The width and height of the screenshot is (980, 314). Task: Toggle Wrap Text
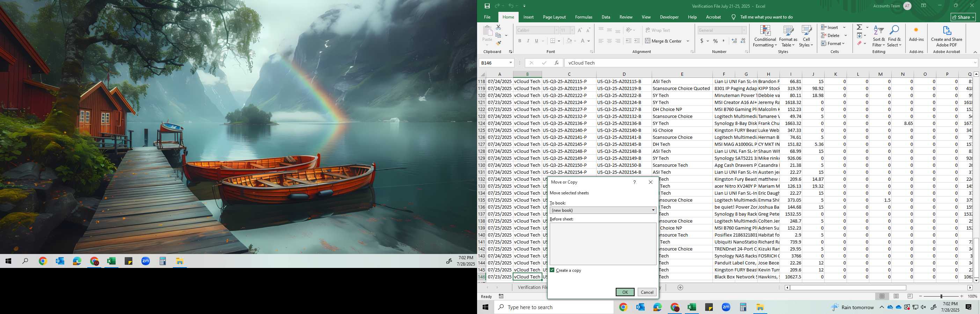point(658,30)
